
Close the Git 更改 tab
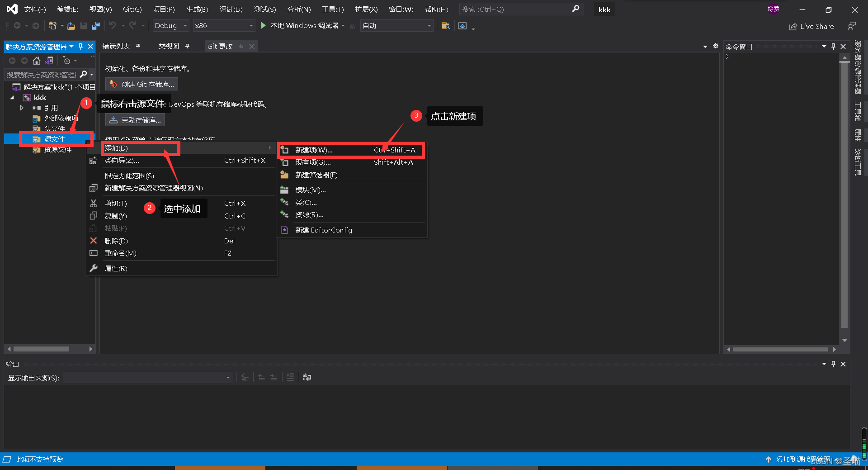[252, 46]
